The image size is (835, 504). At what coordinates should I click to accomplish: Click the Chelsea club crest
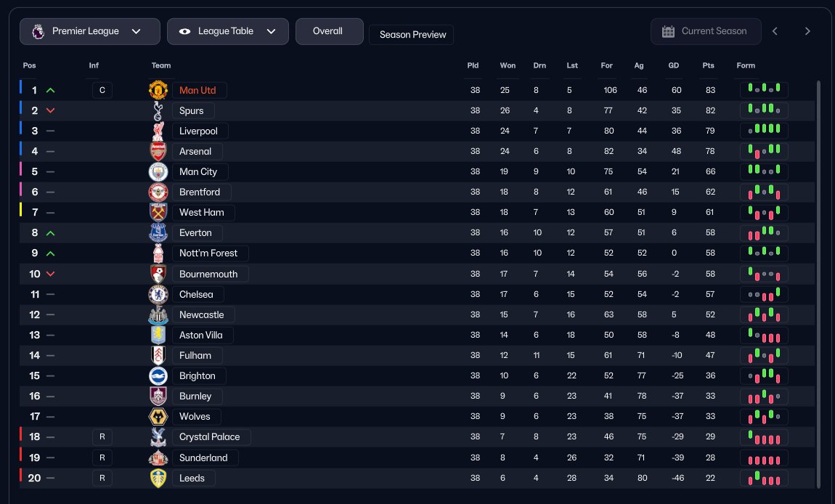coord(158,294)
